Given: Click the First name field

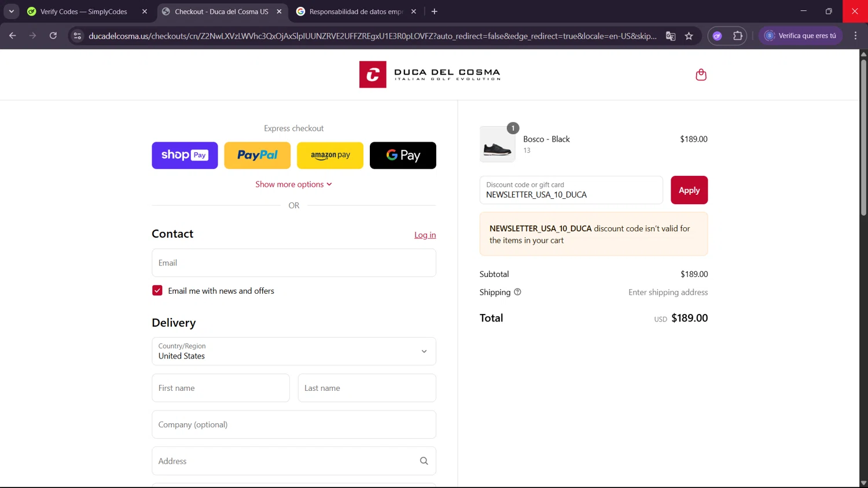Looking at the screenshot, I should pos(220,388).
